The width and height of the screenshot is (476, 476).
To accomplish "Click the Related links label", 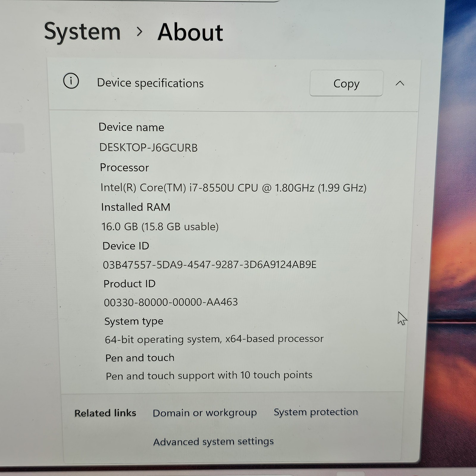I will (105, 413).
